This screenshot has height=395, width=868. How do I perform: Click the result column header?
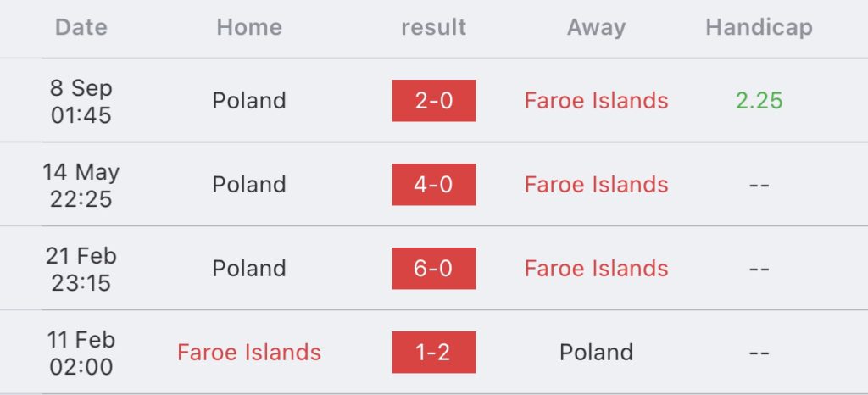[433, 27]
